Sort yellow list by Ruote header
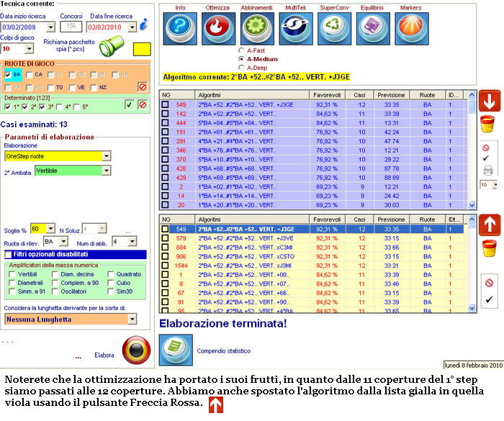Viewport: 504px width, 421px height. point(427,219)
